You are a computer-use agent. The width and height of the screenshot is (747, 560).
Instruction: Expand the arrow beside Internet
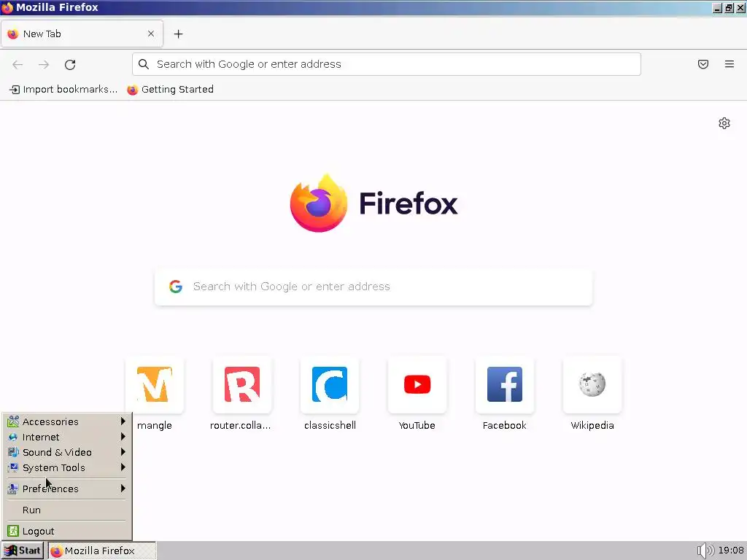click(123, 436)
